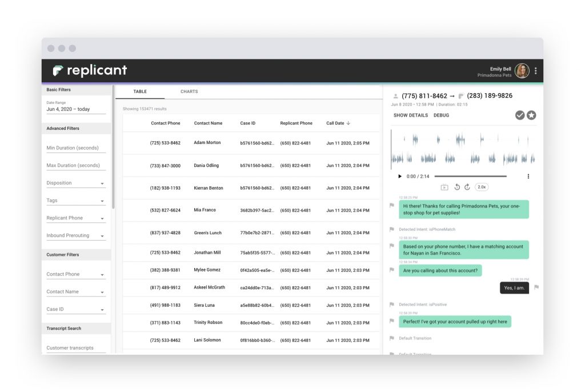Click the Replicant Phone column header

click(x=296, y=123)
